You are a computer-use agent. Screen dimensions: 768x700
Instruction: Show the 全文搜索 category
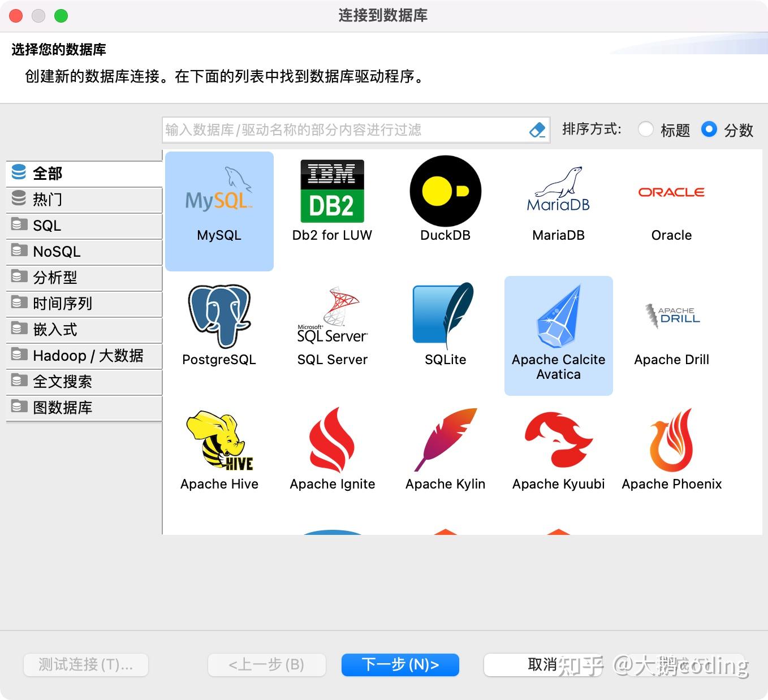(x=84, y=382)
